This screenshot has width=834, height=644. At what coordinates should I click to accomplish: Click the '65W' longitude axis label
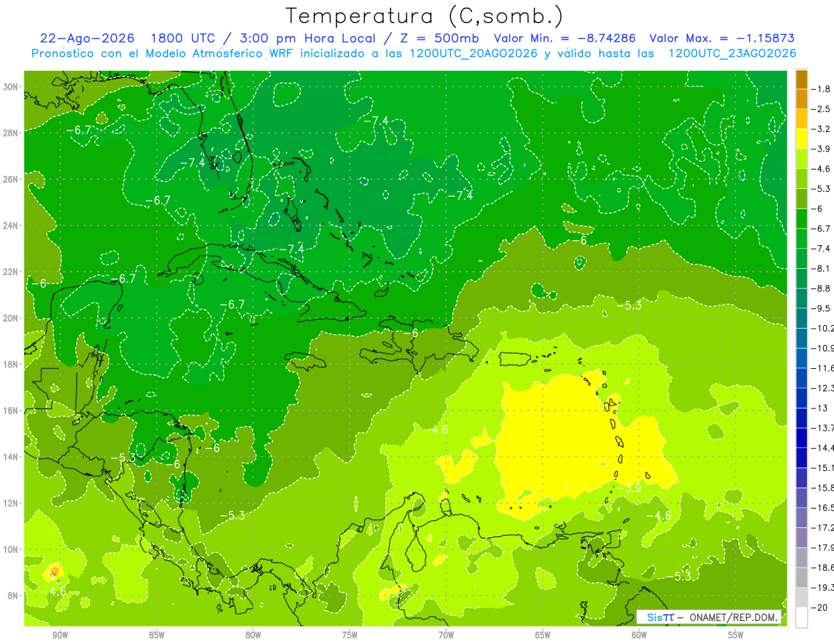point(543,635)
